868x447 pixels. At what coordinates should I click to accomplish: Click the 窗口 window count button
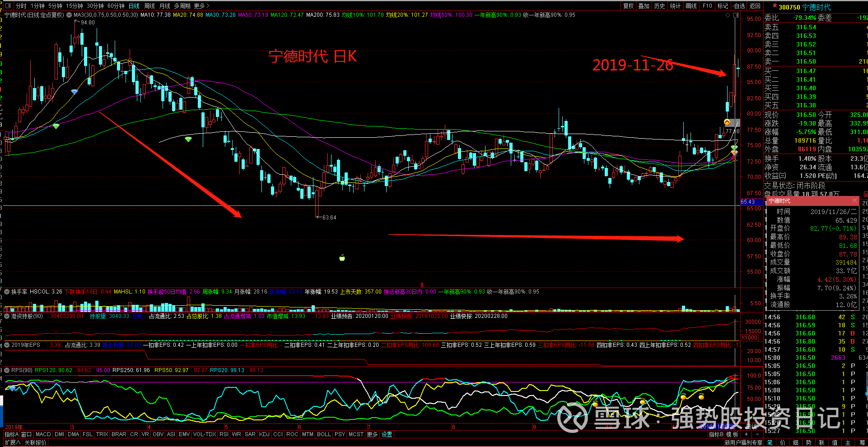pos(27,434)
